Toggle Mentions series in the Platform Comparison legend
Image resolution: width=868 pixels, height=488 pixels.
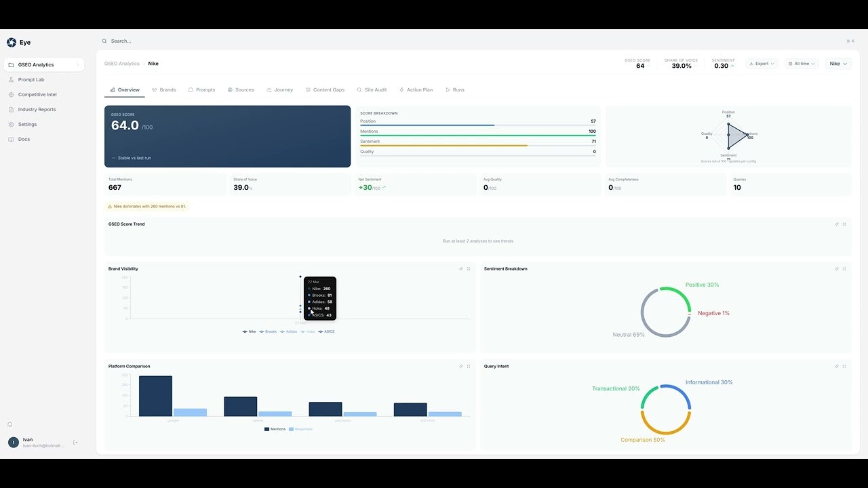click(x=275, y=429)
